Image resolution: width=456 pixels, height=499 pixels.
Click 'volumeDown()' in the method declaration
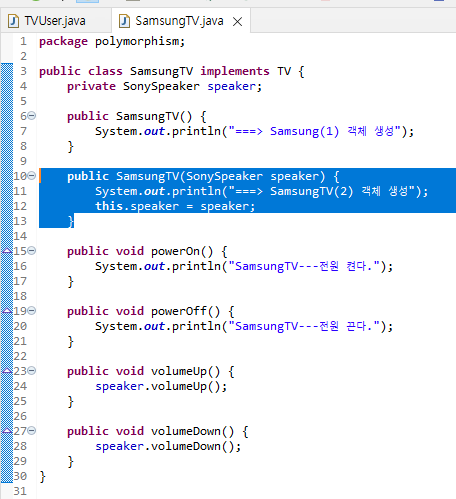point(193,431)
